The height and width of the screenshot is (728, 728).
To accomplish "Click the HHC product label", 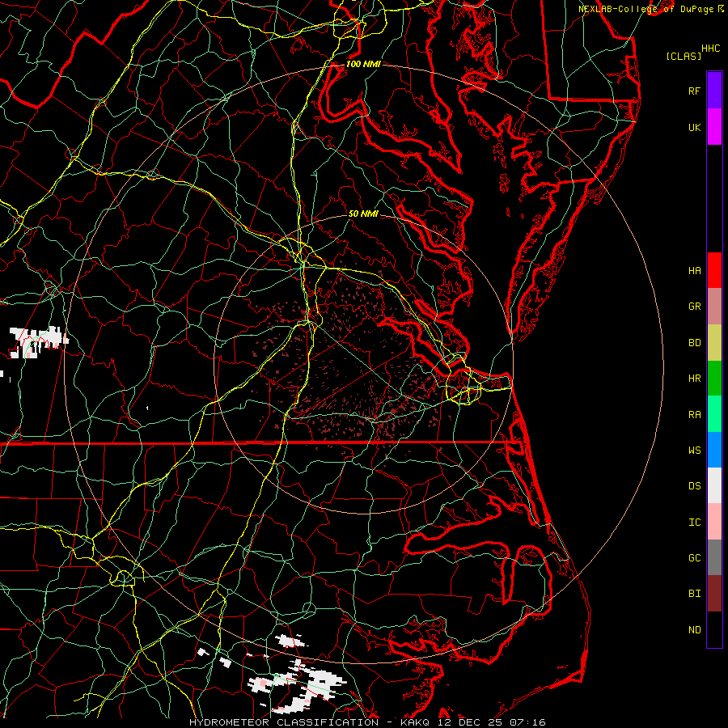I will 710,49.
